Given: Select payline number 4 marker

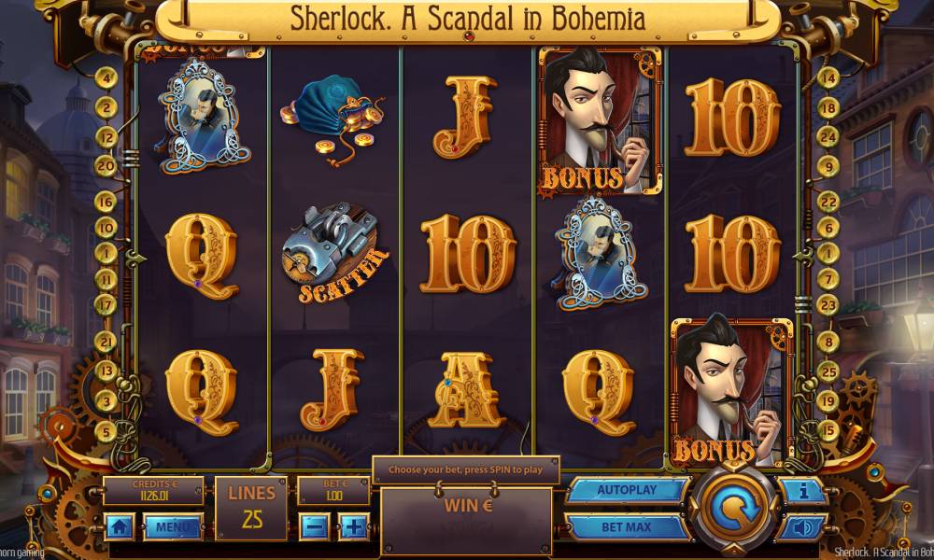Looking at the screenshot, I should pos(106,78).
